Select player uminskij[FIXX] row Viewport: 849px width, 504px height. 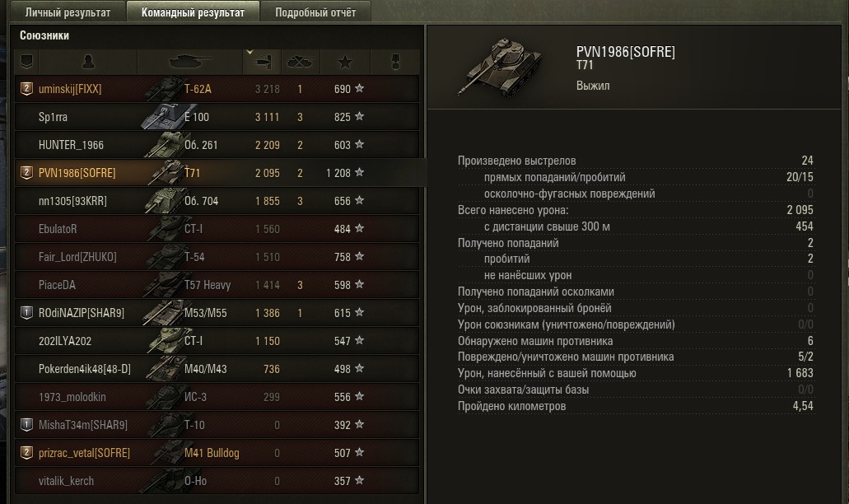pyautogui.click(x=217, y=89)
